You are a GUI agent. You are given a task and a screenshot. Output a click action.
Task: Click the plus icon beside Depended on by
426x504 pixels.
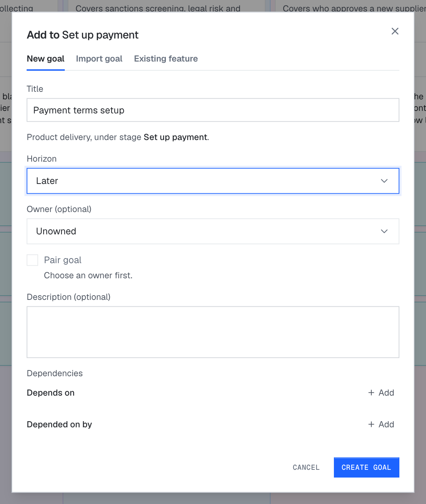point(371,424)
